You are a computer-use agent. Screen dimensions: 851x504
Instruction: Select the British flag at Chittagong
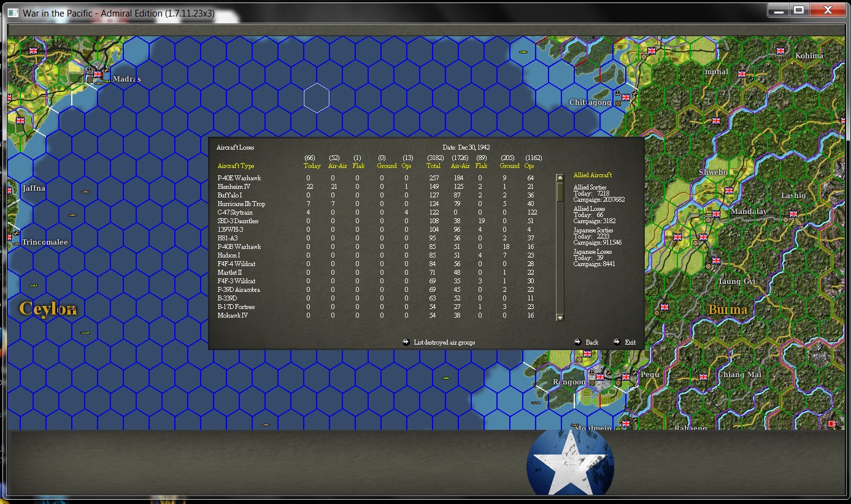[x=626, y=97]
